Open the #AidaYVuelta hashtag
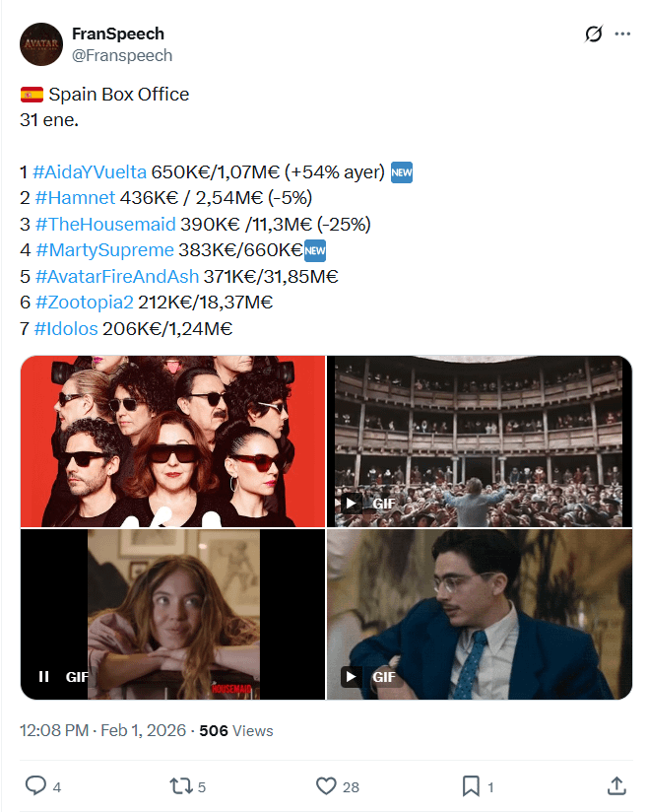The height and width of the screenshot is (812, 648). point(90,171)
